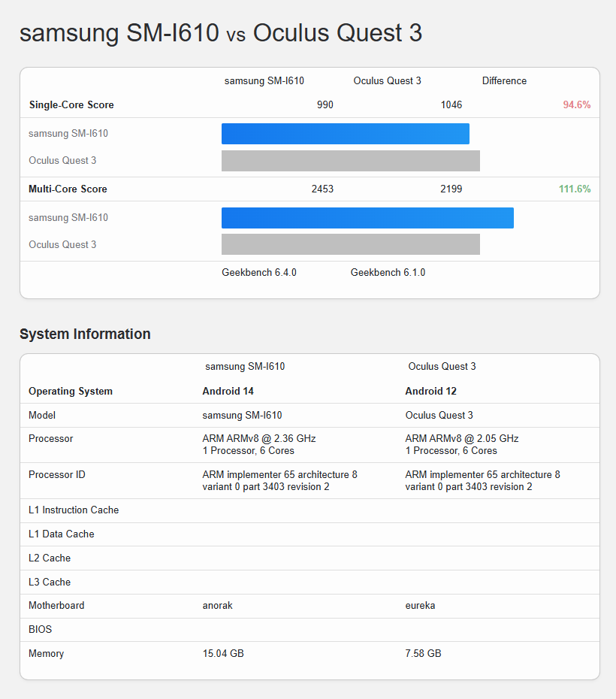Click the System Information heading
This screenshot has width=616, height=699.
pyautogui.click(x=85, y=334)
